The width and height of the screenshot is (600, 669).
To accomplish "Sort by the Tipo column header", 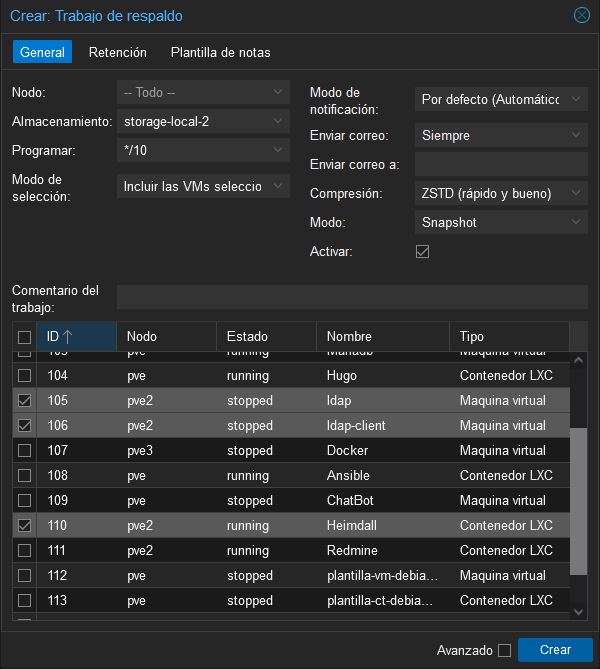I will (509, 337).
